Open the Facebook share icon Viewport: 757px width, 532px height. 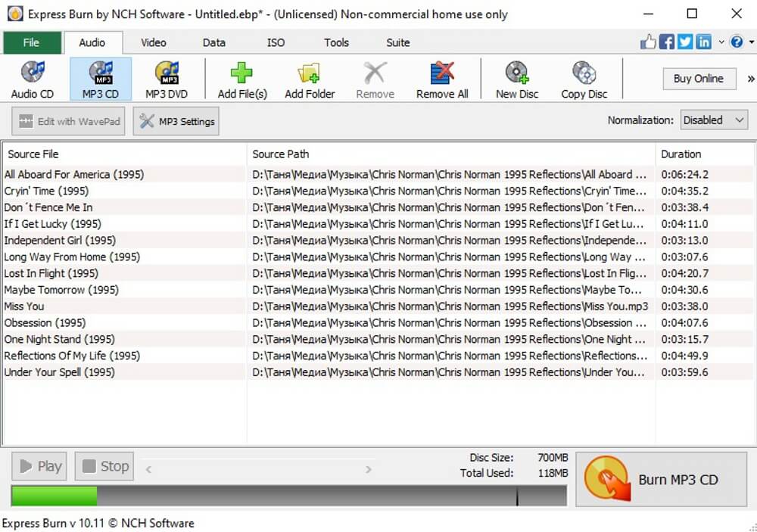[x=666, y=42]
